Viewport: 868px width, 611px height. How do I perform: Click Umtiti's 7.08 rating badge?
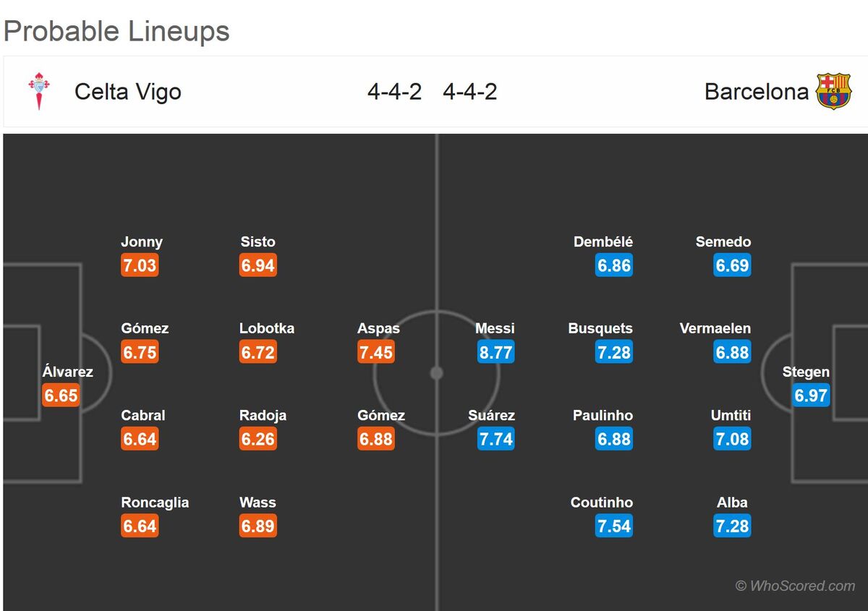click(x=732, y=439)
